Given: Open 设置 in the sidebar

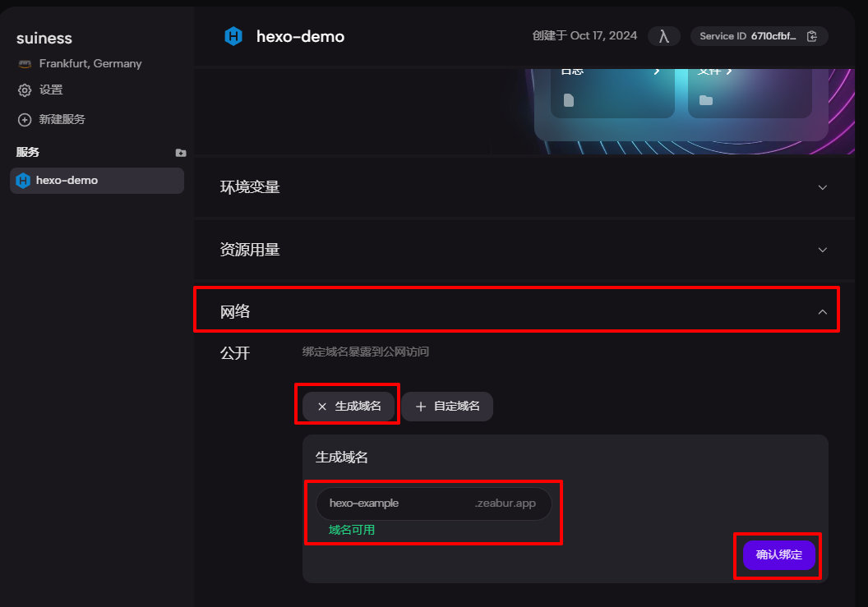Looking at the screenshot, I should pyautogui.click(x=51, y=90).
